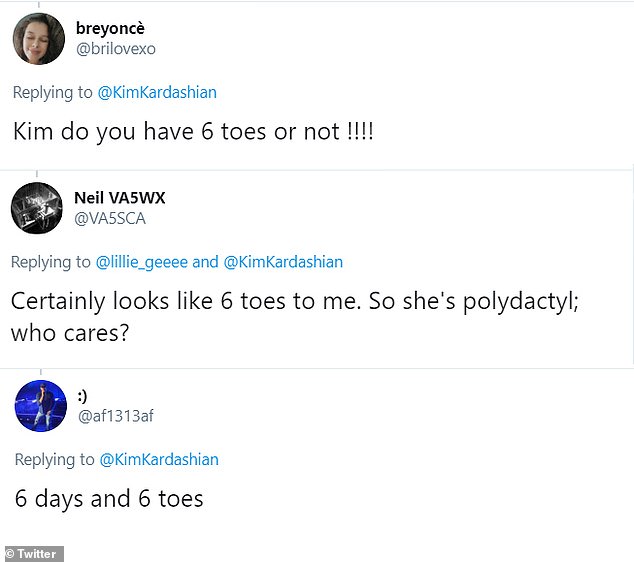This screenshot has height=562, width=634.
Task: Click @KimKardashian above "6 days and 6 toes"
Action: [x=158, y=460]
